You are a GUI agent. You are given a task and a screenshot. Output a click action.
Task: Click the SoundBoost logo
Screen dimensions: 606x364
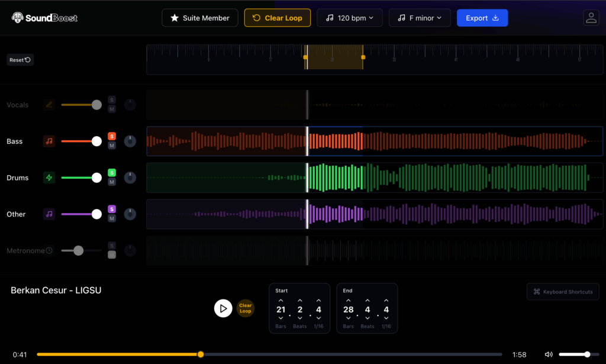point(45,18)
